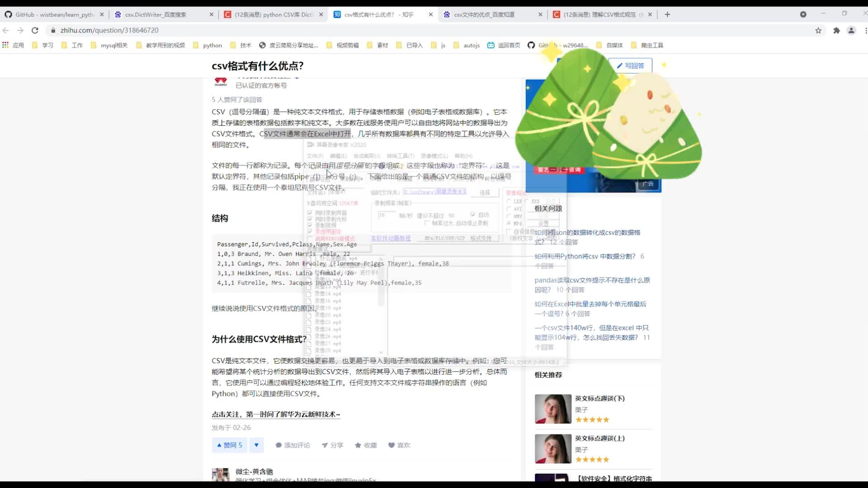Toggle 同时录制声音 checkbox in recorder window
This screenshot has width=868, height=488.
tap(310, 212)
